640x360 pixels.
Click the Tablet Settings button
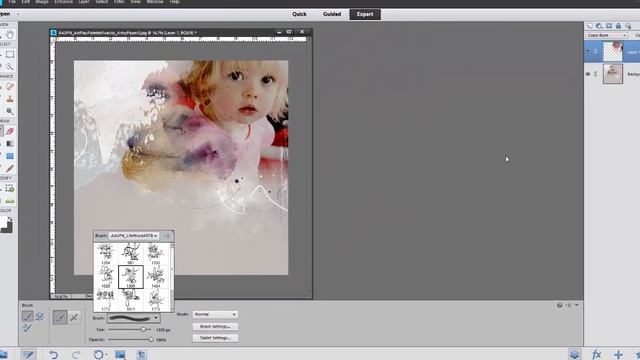click(x=215, y=338)
